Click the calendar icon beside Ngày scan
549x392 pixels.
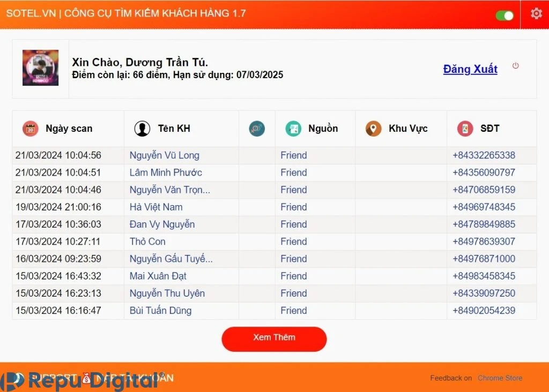tap(30, 129)
